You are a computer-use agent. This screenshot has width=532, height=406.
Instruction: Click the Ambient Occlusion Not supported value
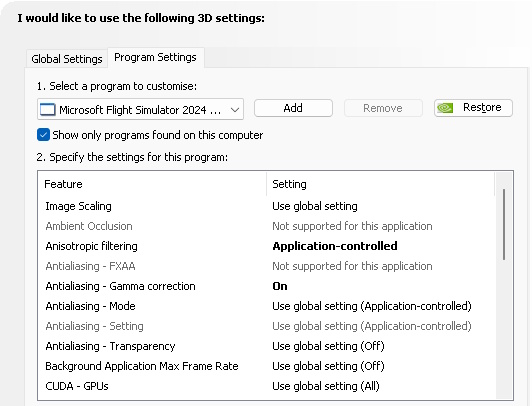click(352, 226)
